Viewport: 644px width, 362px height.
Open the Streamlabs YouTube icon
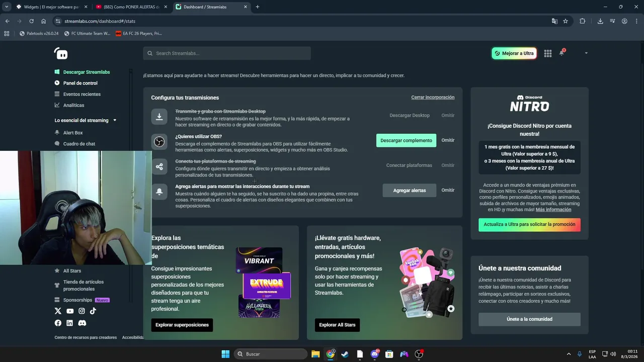(x=70, y=311)
